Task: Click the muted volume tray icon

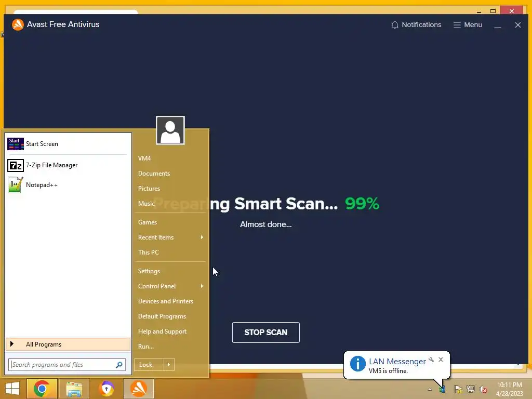Action: pos(483,389)
